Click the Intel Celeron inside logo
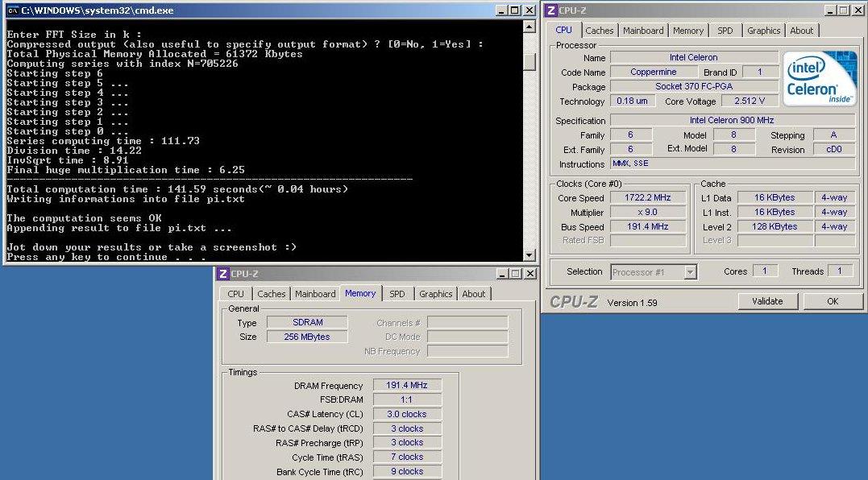This screenshot has width=868, height=480. (820, 78)
